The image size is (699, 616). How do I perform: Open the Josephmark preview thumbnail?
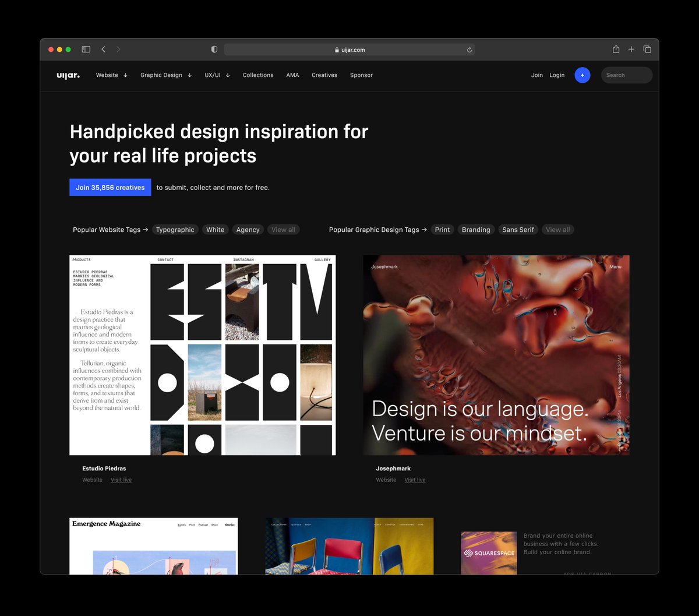click(x=496, y=355)
